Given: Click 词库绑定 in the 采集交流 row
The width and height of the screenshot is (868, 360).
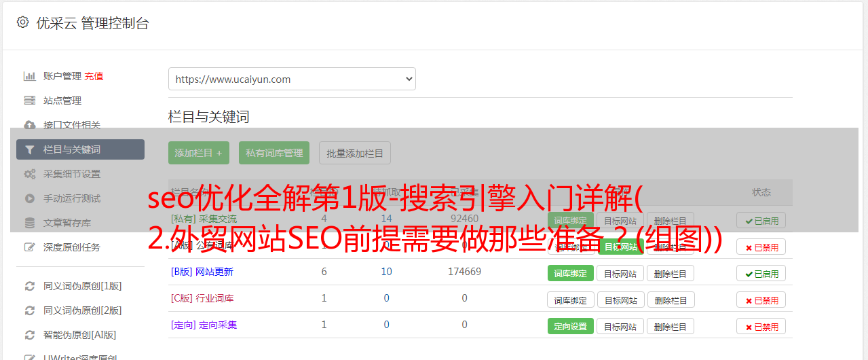Looking at the screenshot, I should [x=571, y=220].
